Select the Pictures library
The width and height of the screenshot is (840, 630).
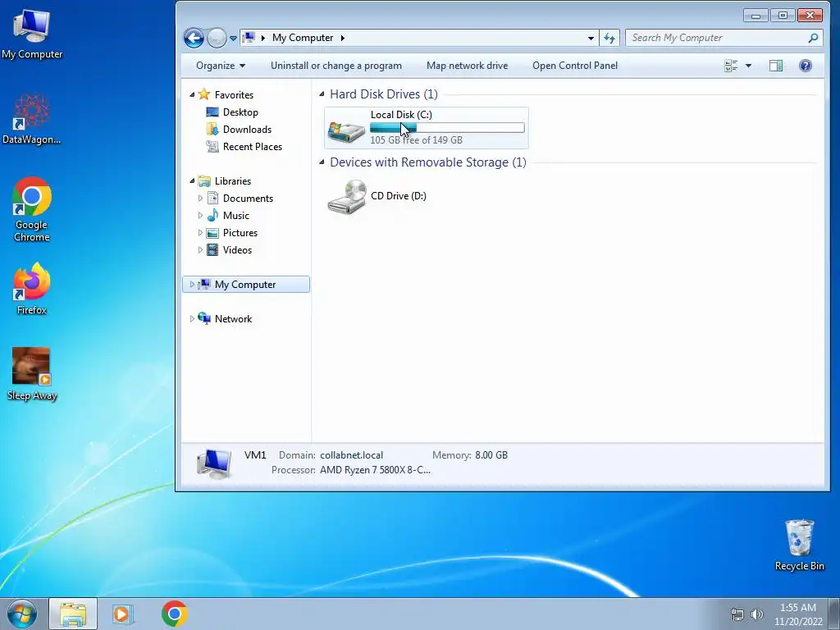tap(240, 233)
